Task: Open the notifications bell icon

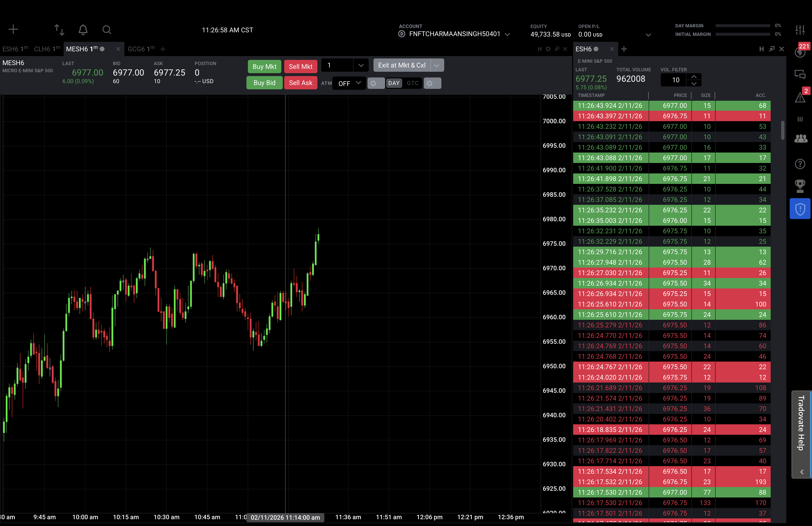Action: [x=83, y=30]
